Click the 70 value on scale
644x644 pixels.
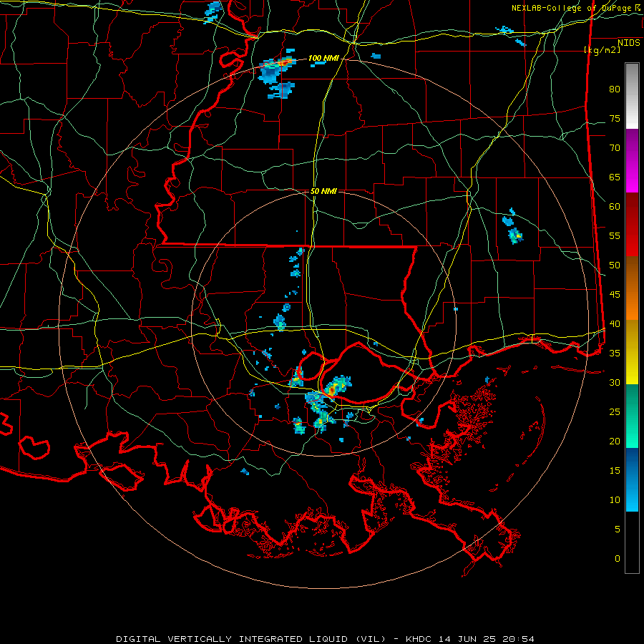615,148
